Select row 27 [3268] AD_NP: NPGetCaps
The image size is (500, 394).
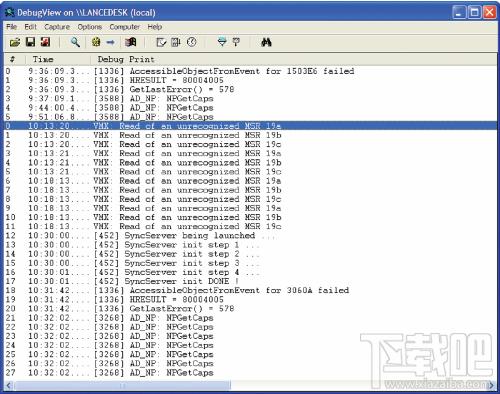[250, 373]
